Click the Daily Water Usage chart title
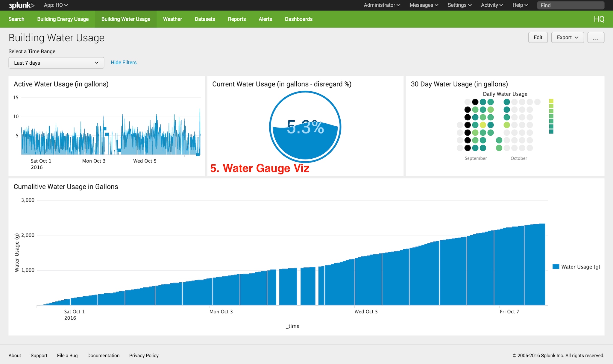The image size is (613, 364). (x=505, y=94)
